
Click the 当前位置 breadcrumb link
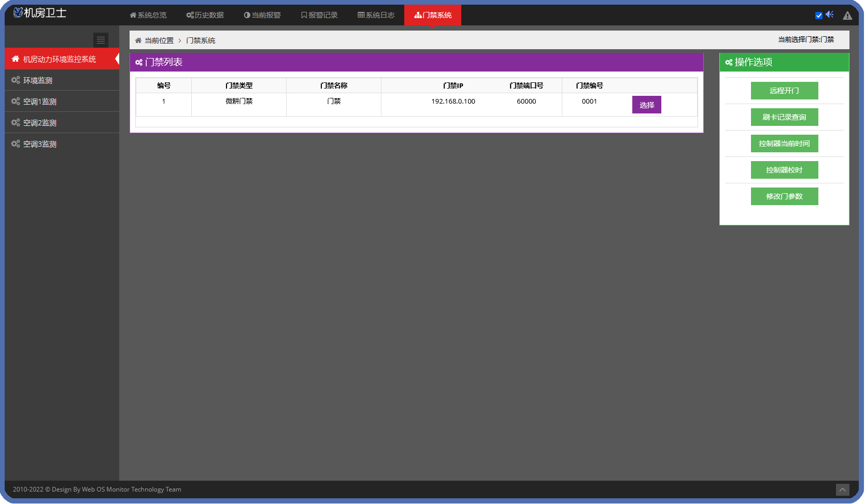tap(159, 40)
